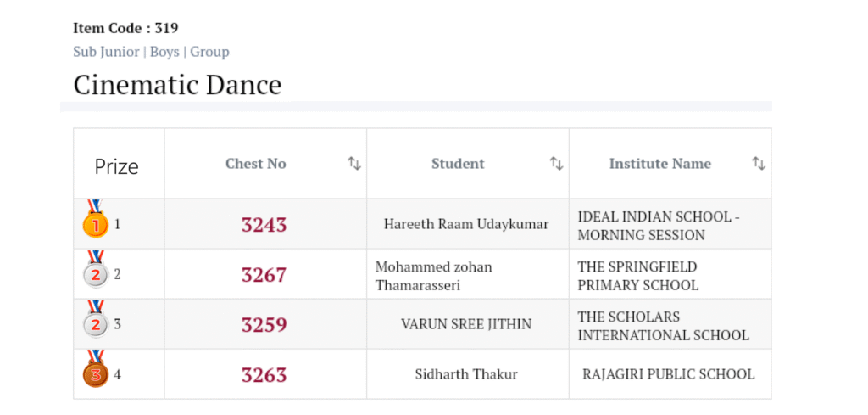Click Rajagiri Public School cell
This screenshot has width=868, height=415.
(x=668, y=374)
